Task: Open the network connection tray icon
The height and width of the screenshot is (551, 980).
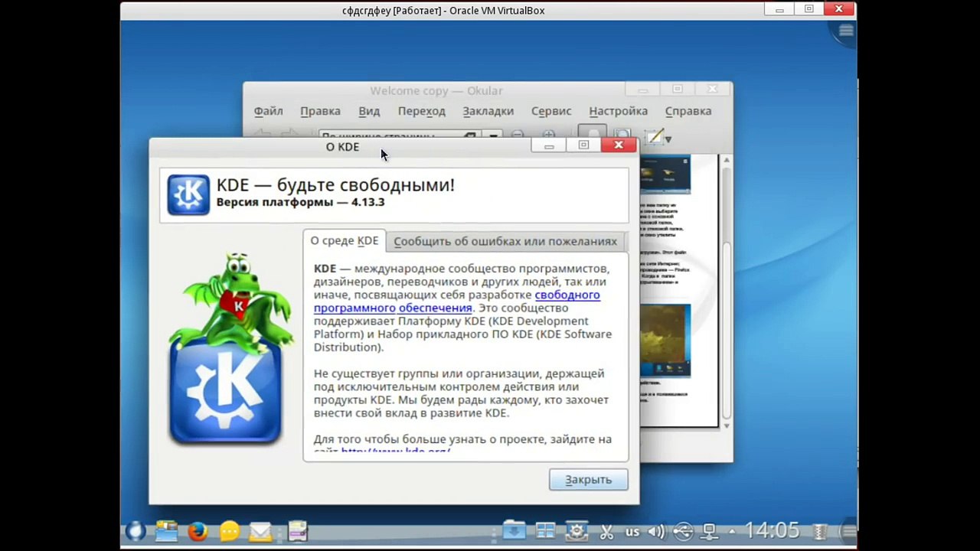Action: coord(710,531)
